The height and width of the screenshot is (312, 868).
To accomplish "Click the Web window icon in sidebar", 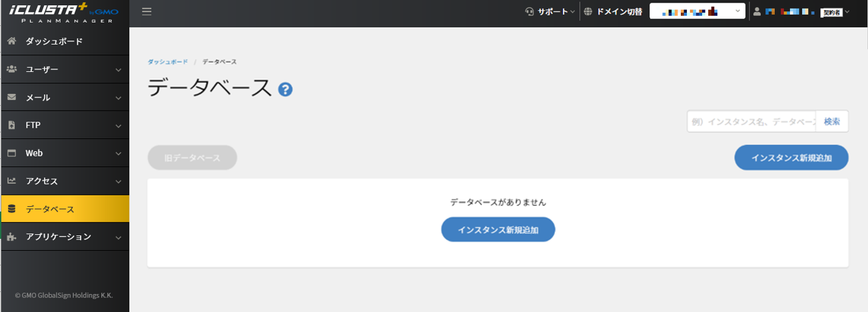I will 11,153.
